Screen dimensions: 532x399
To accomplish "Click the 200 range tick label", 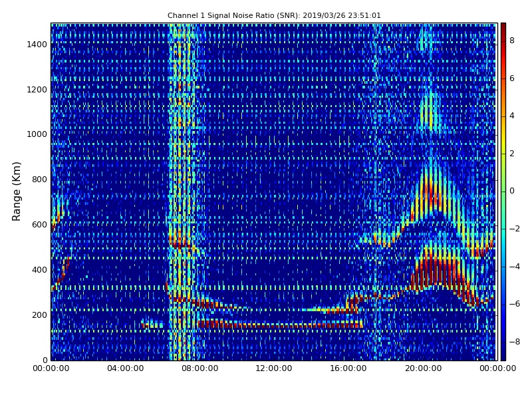I will pos(40,315).
